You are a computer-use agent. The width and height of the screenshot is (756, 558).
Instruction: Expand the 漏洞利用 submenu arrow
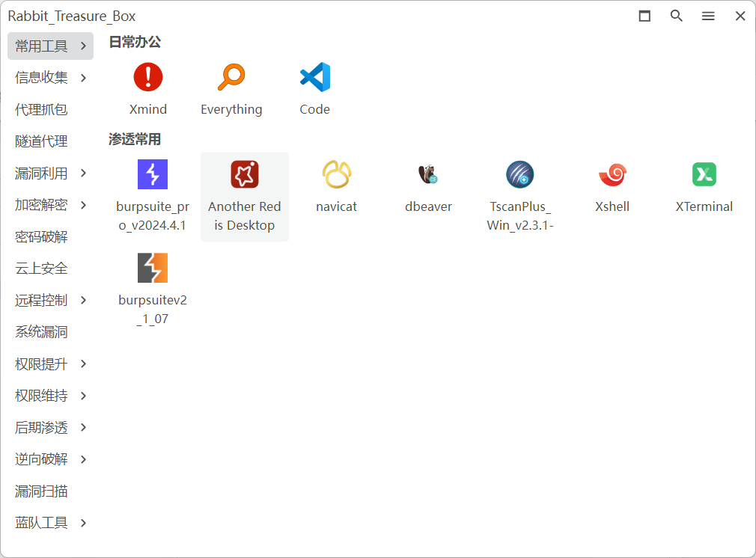coord(83,174)
